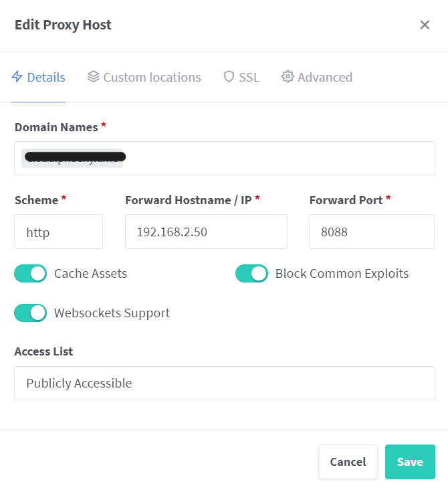This screenshot has width=448, height=492.
Task: Select the redacted domain name tag
Action: (73, 158)
